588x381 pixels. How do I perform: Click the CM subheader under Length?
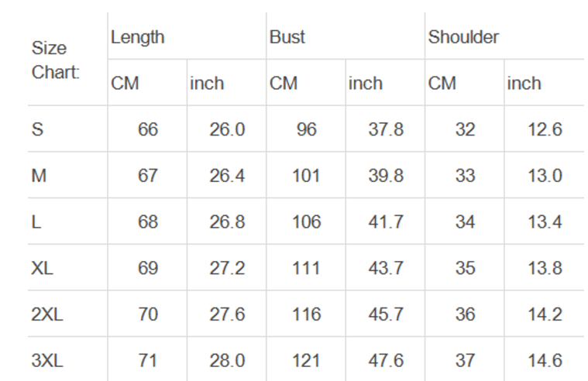click(x=125, y=83)
